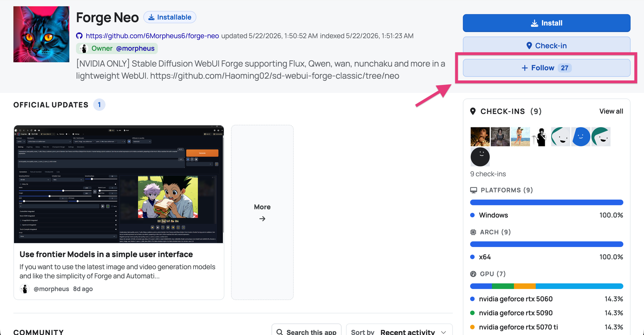This screenshot has width=644, height=335.
Task: Open the @morpheus owner profile link
Action: point(135,48)
